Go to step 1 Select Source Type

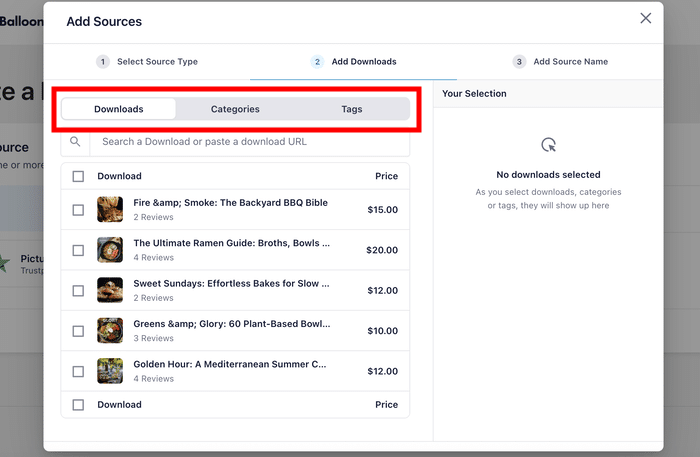pyautogui.click(x=147, y=62)
